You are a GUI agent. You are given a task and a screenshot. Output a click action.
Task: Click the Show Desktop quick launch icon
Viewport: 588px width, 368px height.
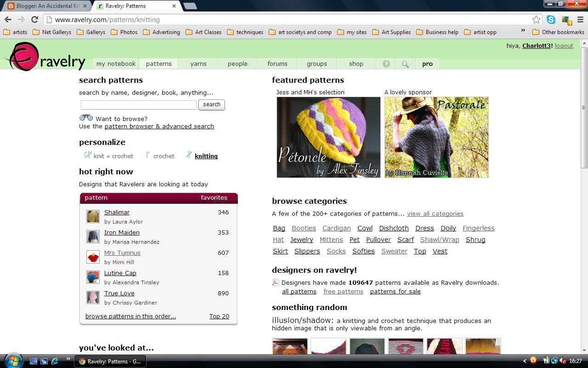pyautogui.click(x=34, y=361)
